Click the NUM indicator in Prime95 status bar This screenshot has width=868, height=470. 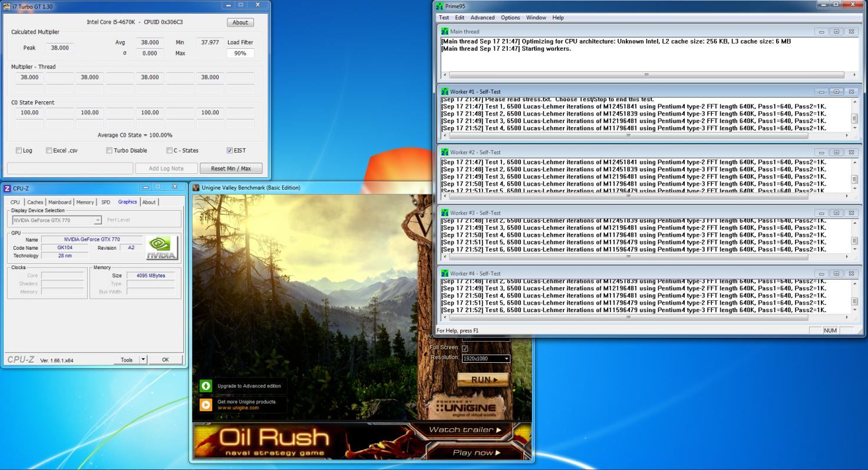(830, 331)
